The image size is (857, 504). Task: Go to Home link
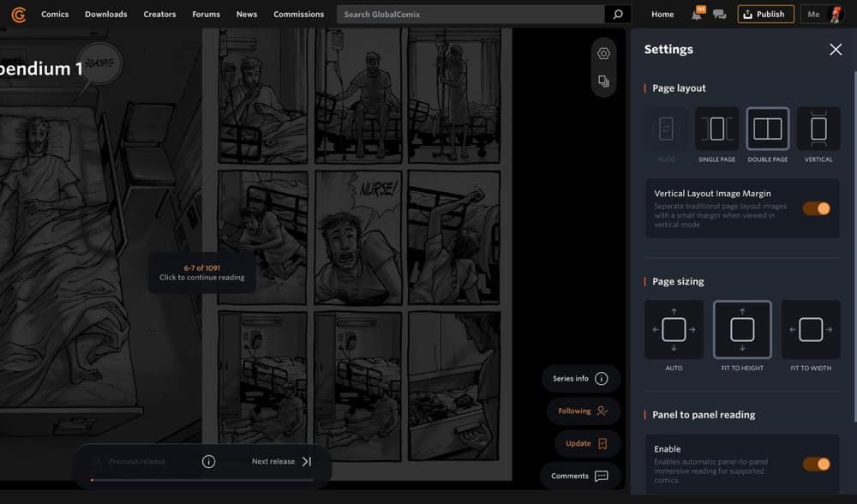point(662,15)
